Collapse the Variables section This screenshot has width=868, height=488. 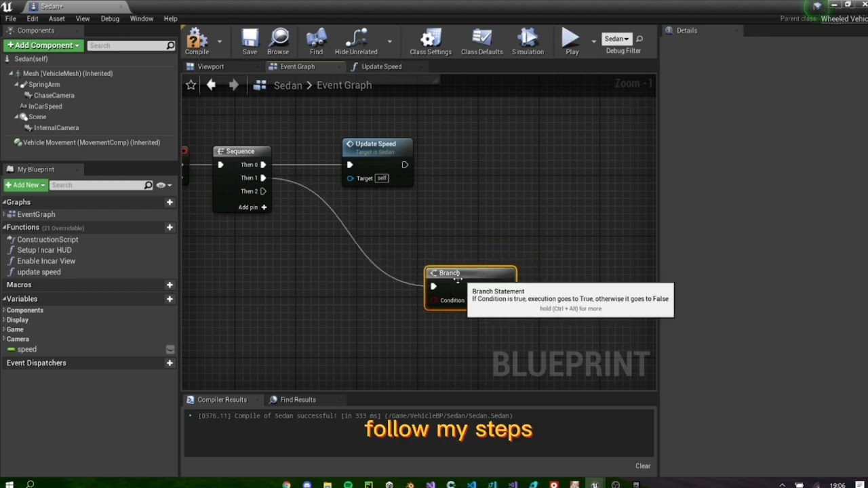tap(4, 299)
